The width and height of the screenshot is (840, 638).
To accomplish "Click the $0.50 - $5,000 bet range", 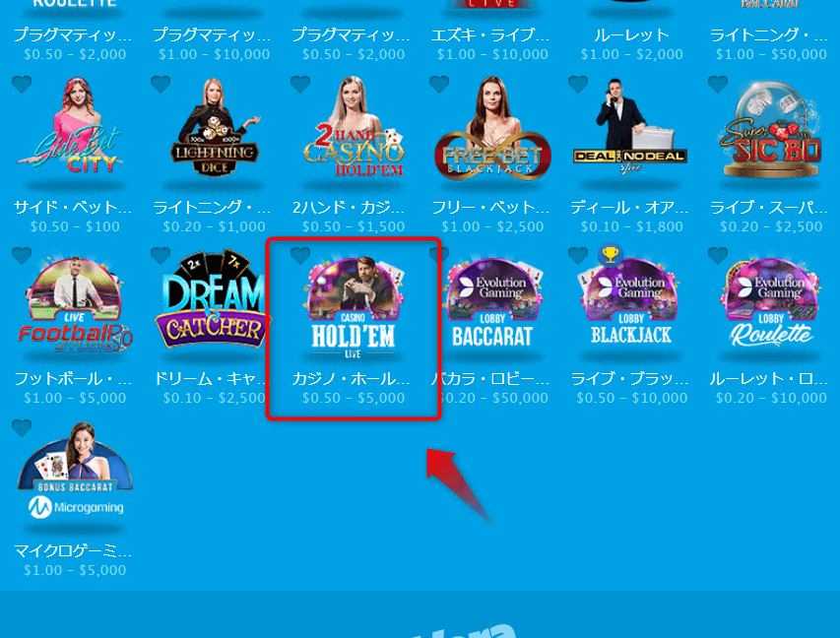I will [x=354, y=398].
